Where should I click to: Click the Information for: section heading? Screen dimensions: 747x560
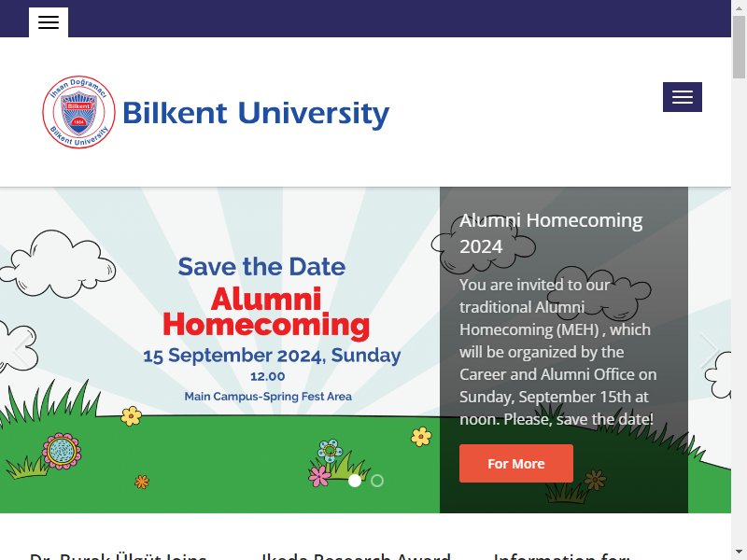tap(562, 555)
